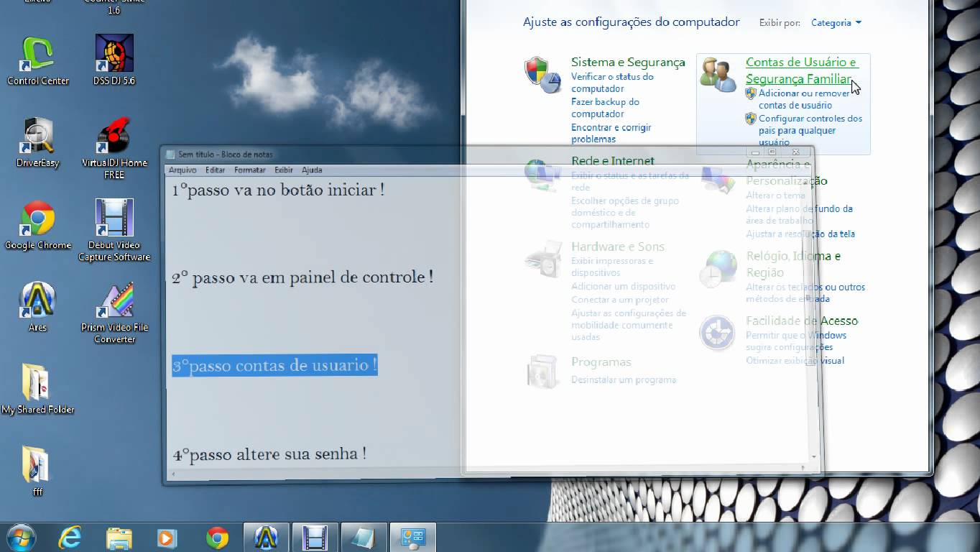Click Adicionar um dispositivo link
Image resolution: width=980 pixels, height=552 pixels.
(x=623, y=287)
